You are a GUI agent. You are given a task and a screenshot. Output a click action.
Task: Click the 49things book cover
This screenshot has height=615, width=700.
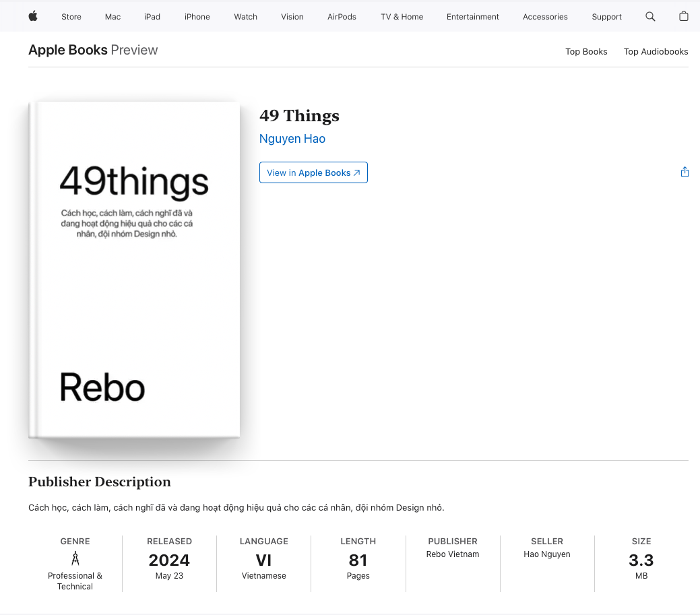[x=134, y=270]
